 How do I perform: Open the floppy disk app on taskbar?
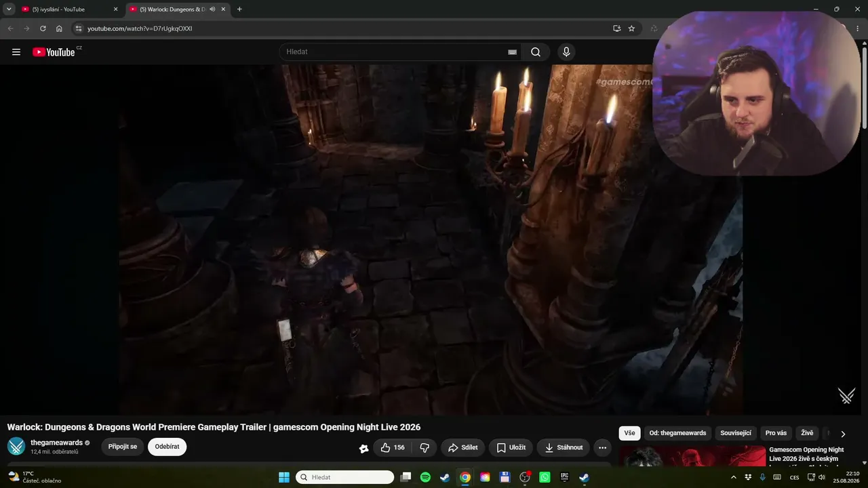click(x=505, y=477)
